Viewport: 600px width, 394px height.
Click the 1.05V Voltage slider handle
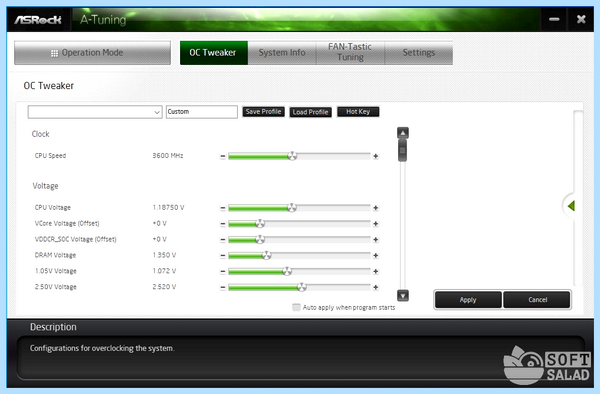(287, 271)
